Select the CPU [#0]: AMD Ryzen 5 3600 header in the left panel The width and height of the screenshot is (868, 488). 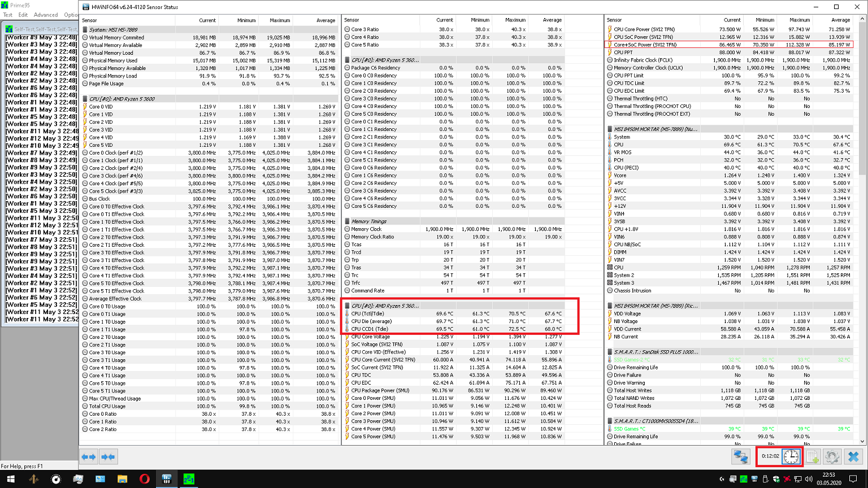tap(210, 99)
